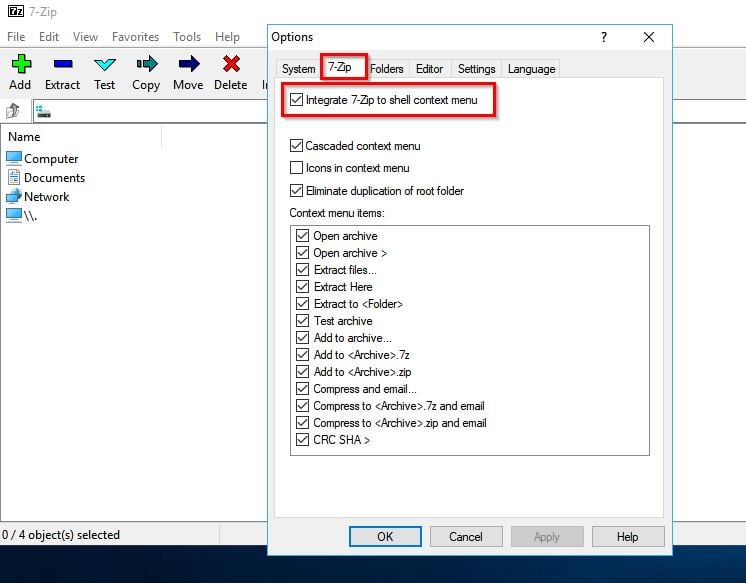Uncheck Extract Here item

pos(302,287)
